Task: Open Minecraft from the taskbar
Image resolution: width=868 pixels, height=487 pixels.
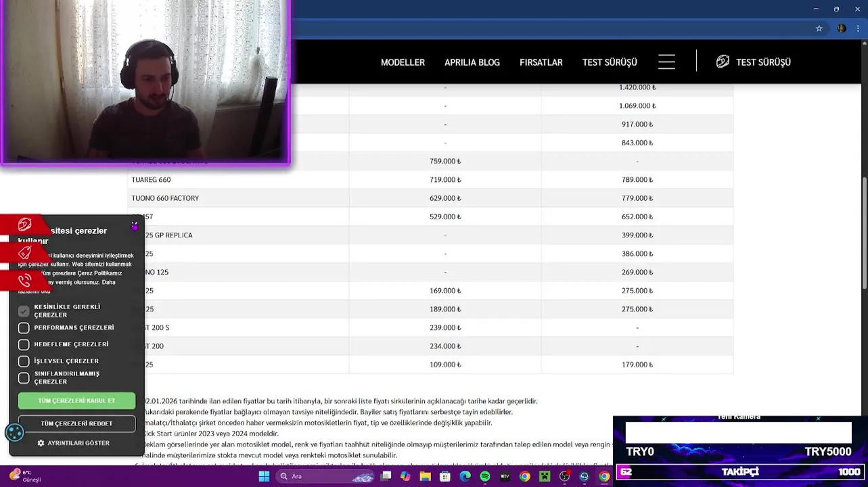Action: [545, 476]
